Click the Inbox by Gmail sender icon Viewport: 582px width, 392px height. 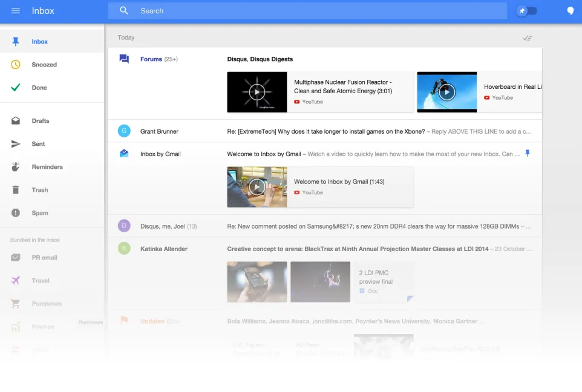[x=124, y=153]
